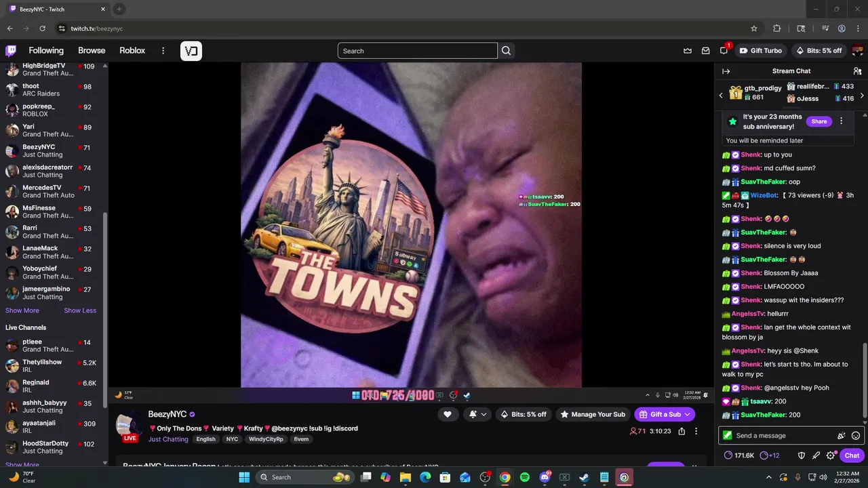Viewport: 868px width, 488px height.
Task: Open HighBridgeTV in followed channels
Action: click(53, 69)
